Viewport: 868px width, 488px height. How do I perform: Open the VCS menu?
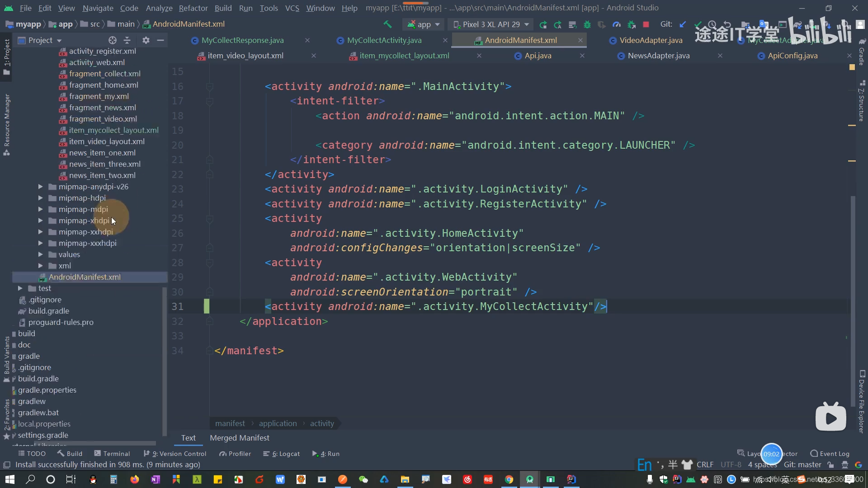292,8
